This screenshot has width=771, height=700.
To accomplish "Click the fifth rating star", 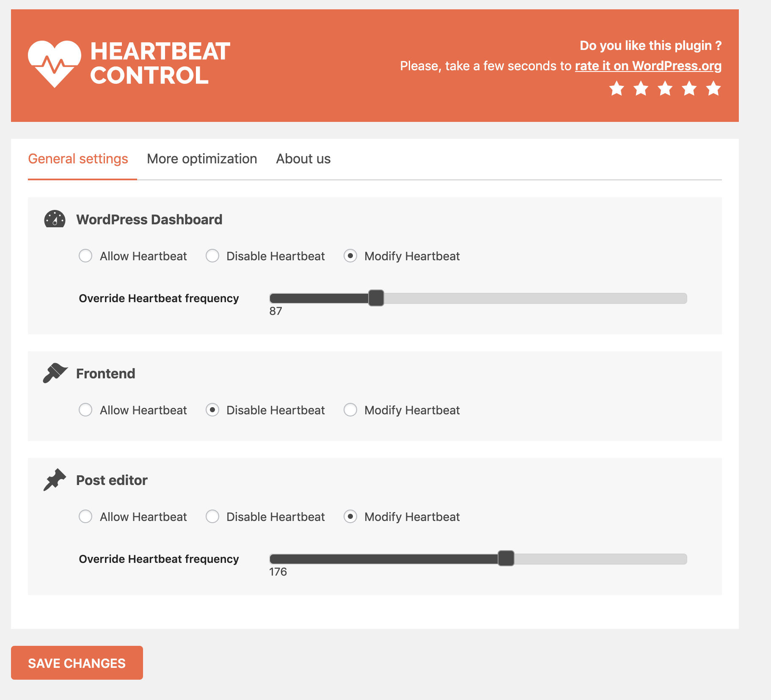I will [713, 88].
